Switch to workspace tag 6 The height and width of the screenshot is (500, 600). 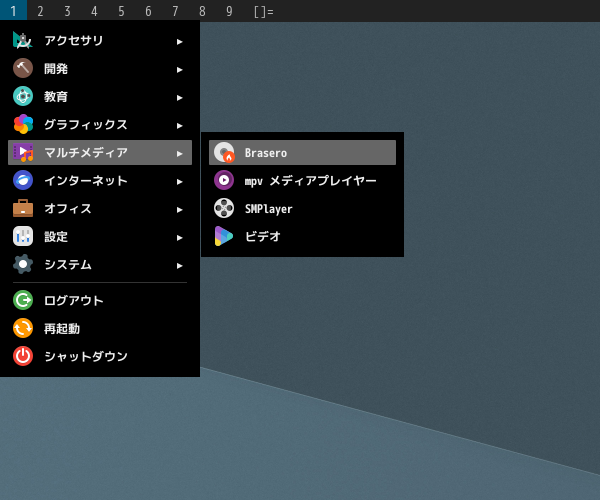148,10
